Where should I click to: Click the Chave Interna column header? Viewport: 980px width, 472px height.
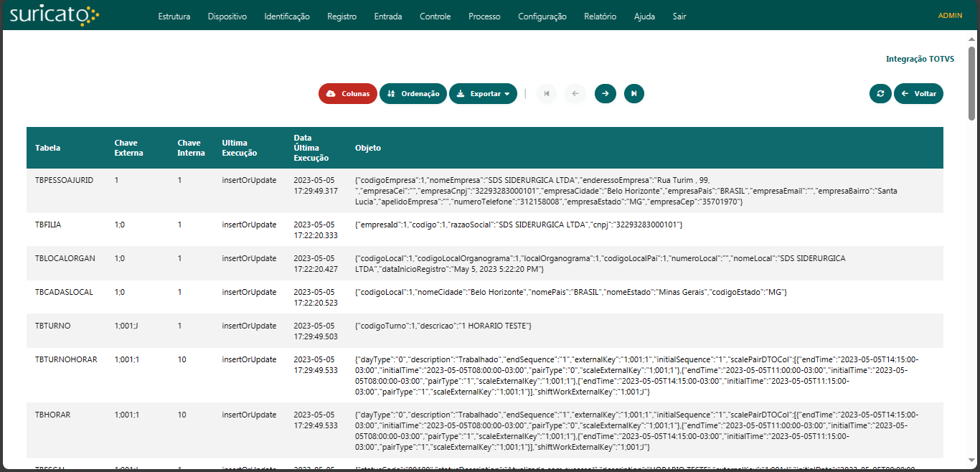(191, 148)
